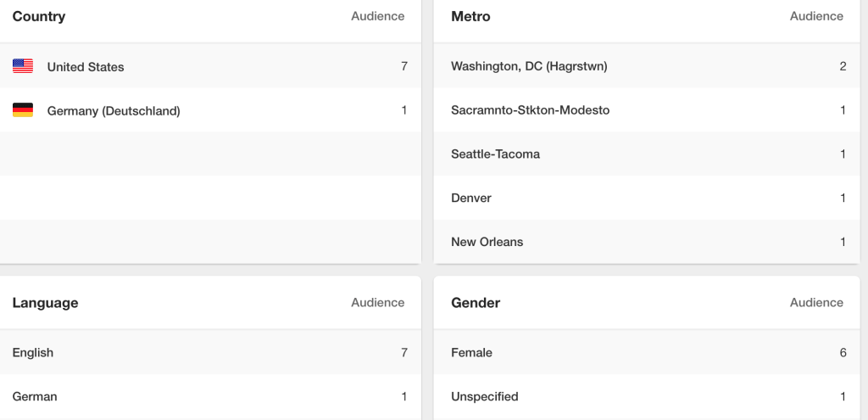Image resolution: width=868 pixels, height=420 pixels.
Task: Click the United States flag icon
Action: (x=23, y=66)
